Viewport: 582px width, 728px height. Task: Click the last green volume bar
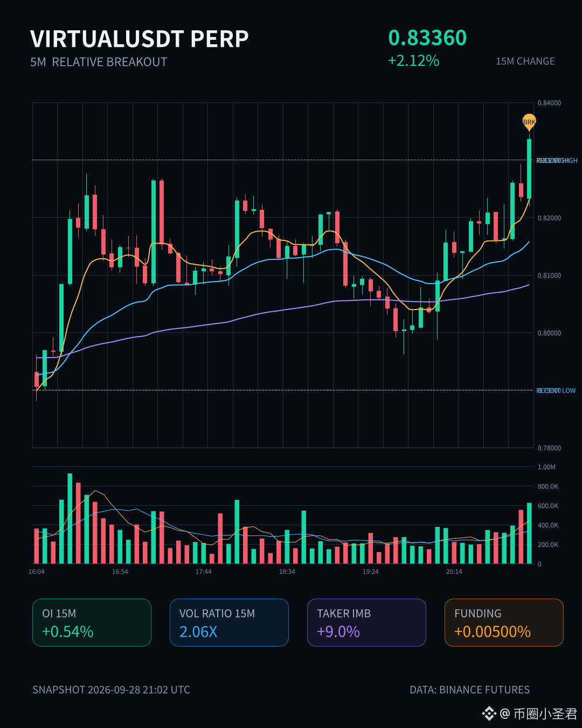coord(529,533)
